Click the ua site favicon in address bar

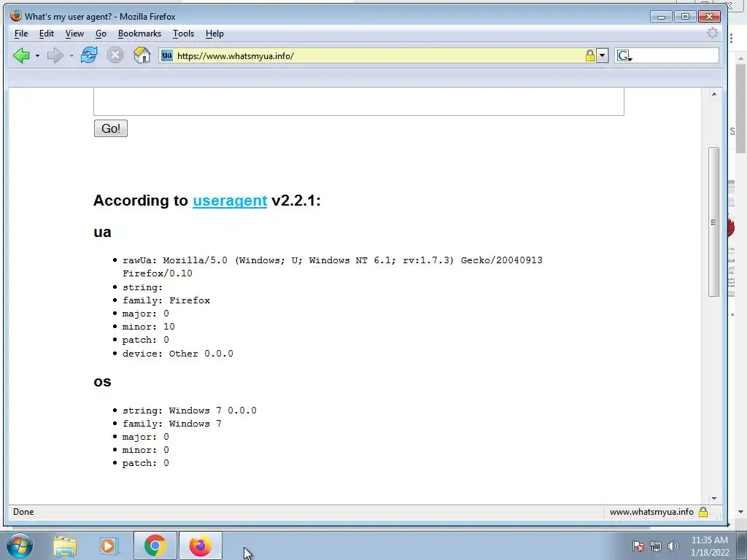(x=167, y=55)
